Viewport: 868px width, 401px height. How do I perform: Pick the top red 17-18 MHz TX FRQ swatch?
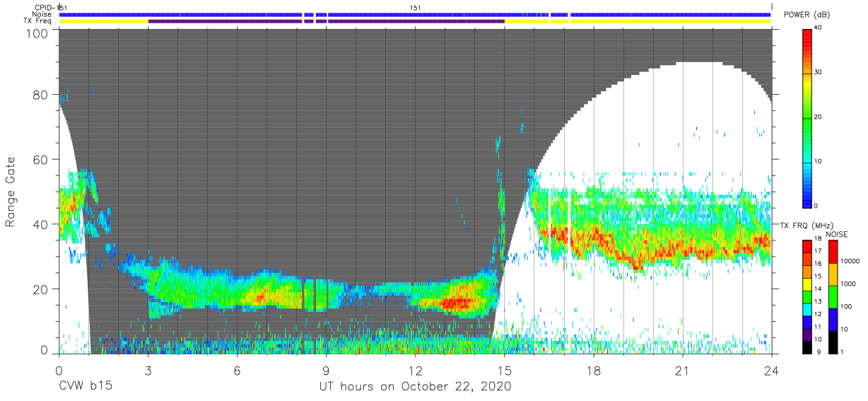click(807, 247)
